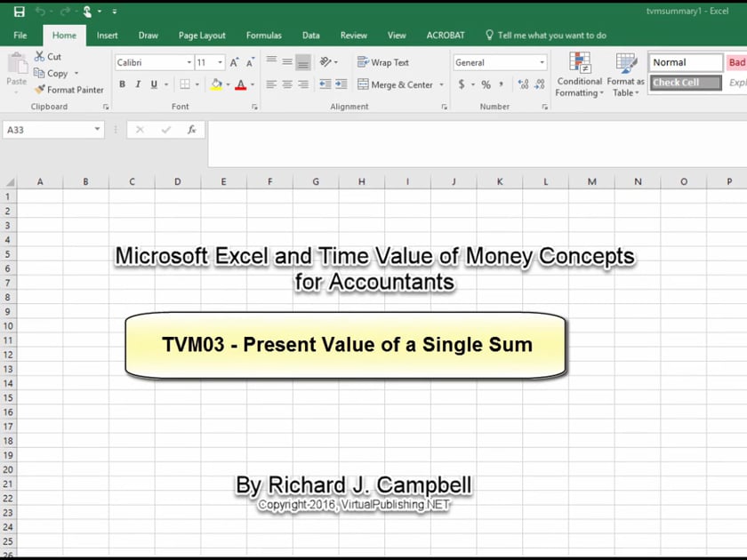The width and height of the screenshot is (747, 560).
Task: Click the Align Left icon
Action: [x=271, y=84]
